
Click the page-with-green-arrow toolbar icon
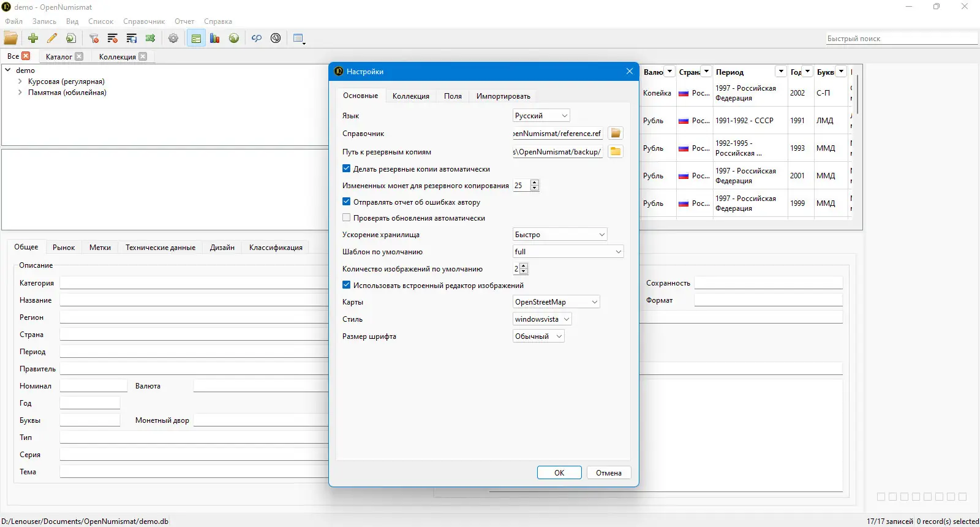[71, 38]
